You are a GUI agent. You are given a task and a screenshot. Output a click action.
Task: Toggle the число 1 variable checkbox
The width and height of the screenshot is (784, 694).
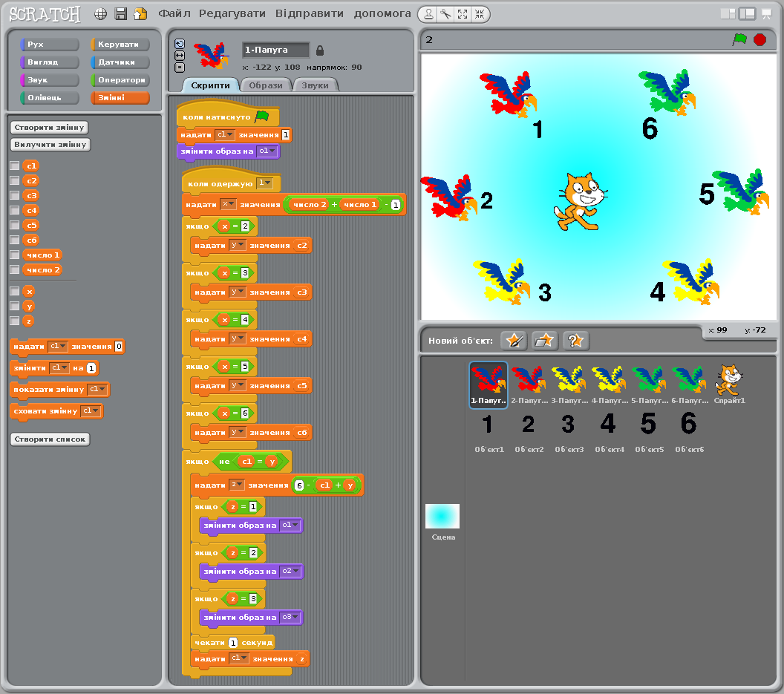[15, 255]
